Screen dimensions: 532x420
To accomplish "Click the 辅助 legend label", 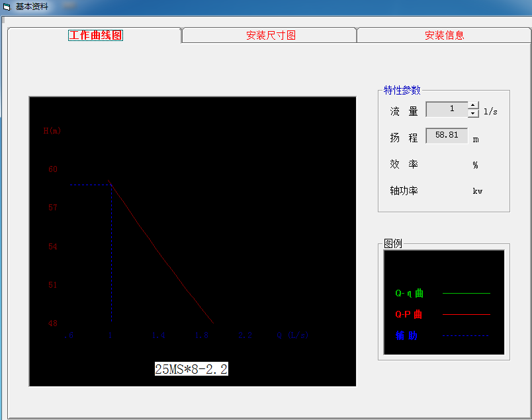I will coord(406,335).
